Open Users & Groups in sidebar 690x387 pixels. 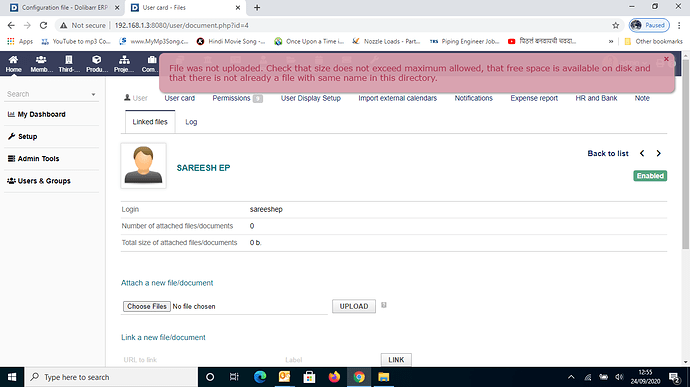coord(39,181)
